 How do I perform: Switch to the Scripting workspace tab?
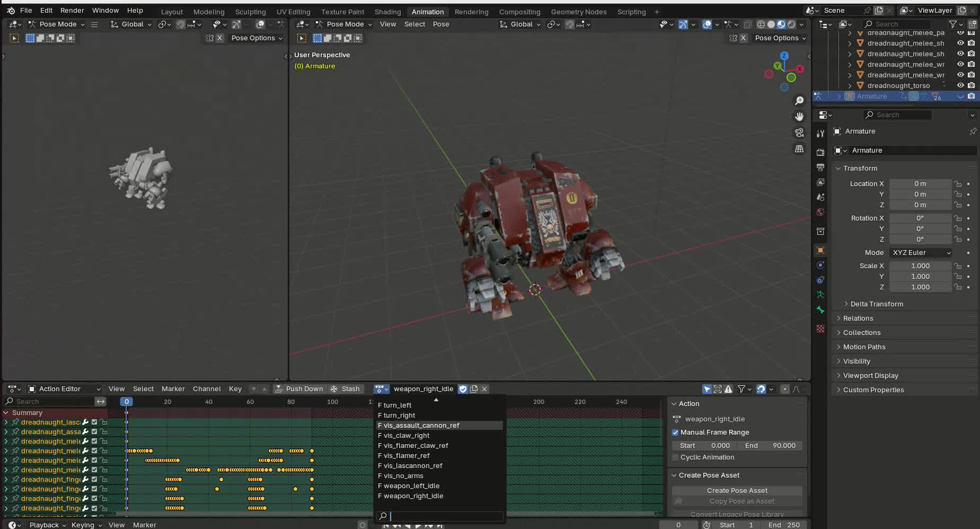[x=631, y=11]
